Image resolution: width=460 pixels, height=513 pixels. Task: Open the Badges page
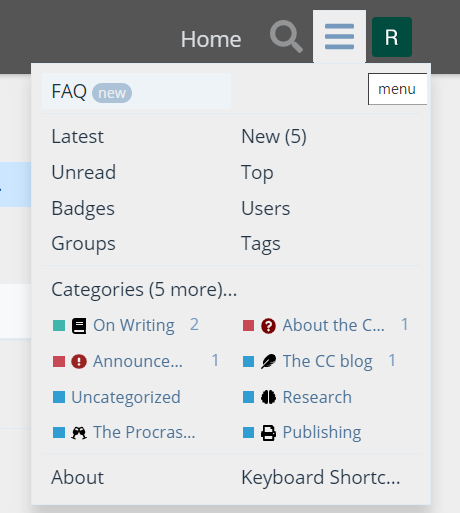(83, 208)
